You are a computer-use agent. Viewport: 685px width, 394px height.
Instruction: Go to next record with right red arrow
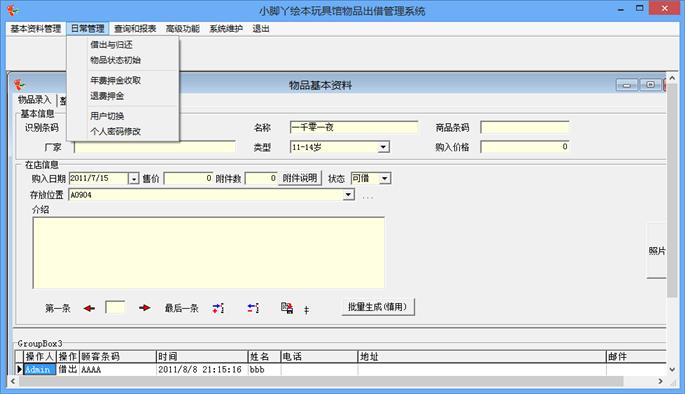pos(145,308)
